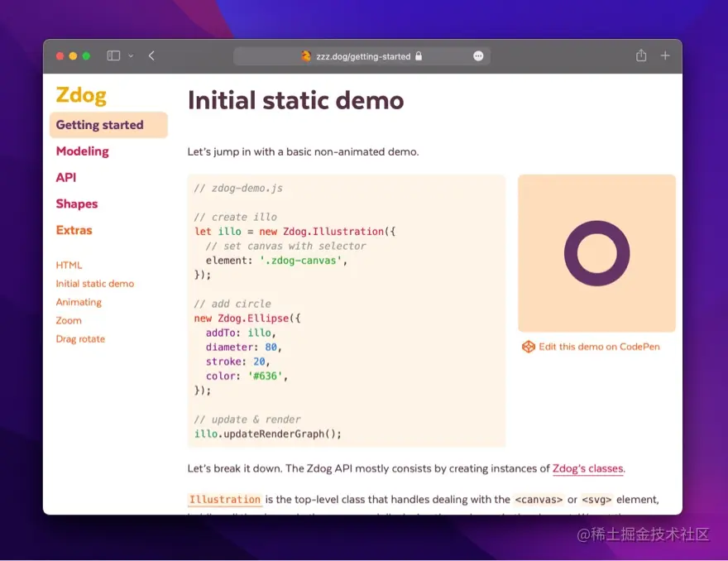
Task: Open the Shapes section
Action: pos(77,204)
